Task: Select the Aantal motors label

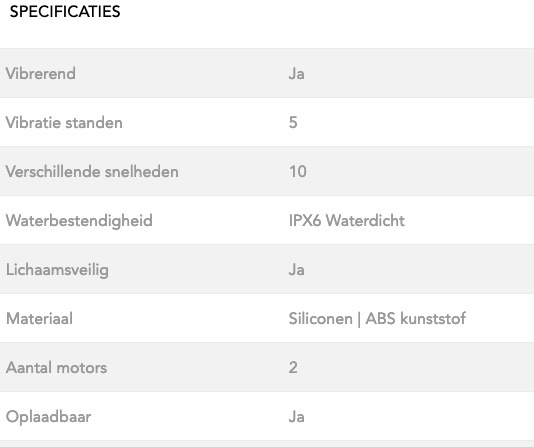Action: point(57,368)
